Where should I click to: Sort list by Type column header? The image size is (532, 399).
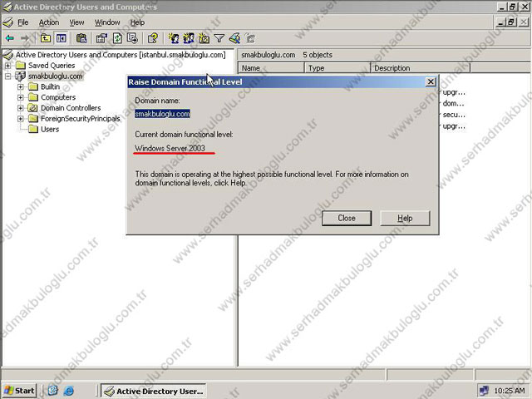(x=337, y=68)
